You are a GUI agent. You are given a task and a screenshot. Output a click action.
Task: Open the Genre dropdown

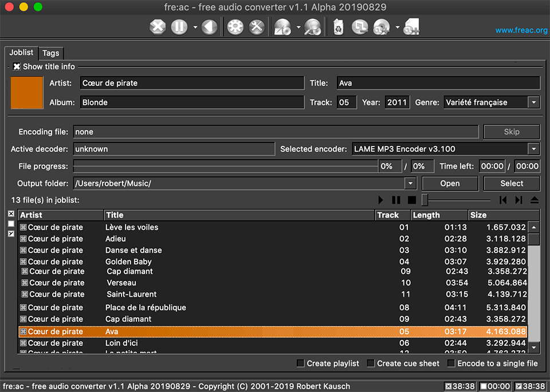pos(534,102)
